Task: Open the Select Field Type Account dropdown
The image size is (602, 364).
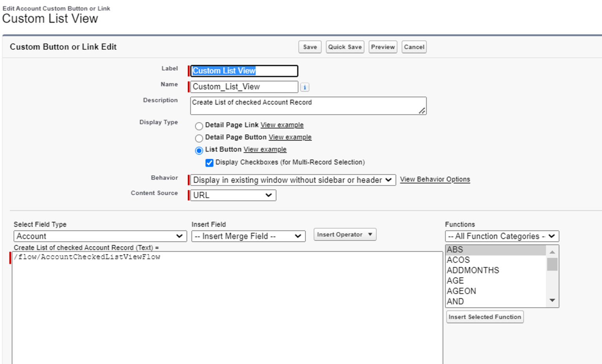Action: [x=100, y=236]
